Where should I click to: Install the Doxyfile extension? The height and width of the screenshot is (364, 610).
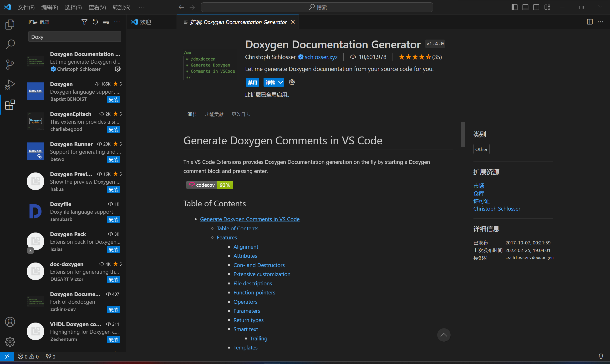point(113,220)
